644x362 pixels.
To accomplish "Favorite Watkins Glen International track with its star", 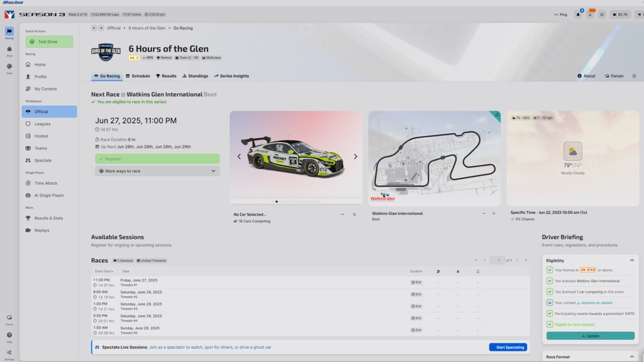I will 494,214.
